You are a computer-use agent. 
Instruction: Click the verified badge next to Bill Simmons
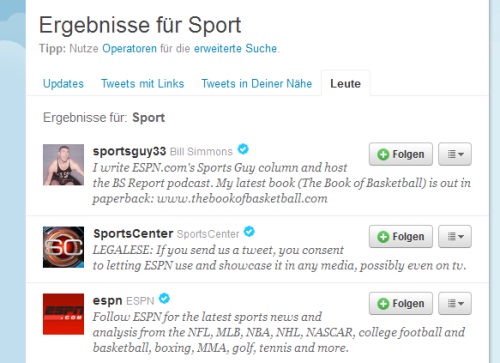click(x=243, y=149)
